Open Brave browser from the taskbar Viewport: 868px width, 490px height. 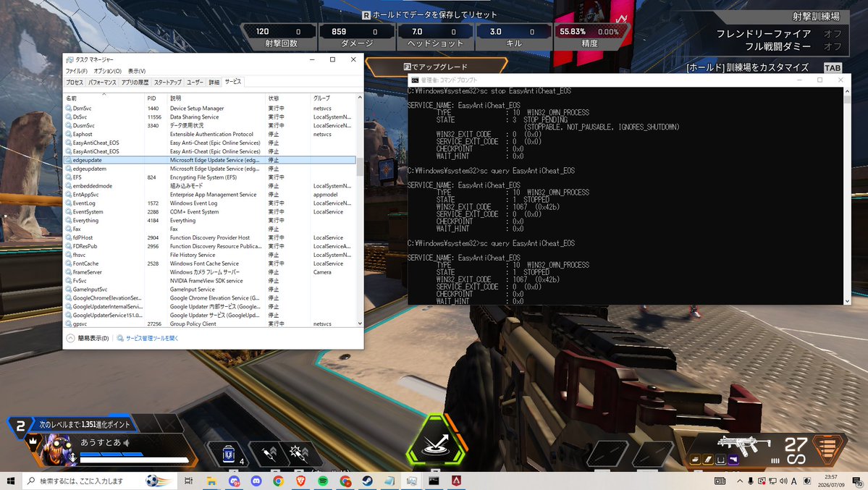pos(300,481)
